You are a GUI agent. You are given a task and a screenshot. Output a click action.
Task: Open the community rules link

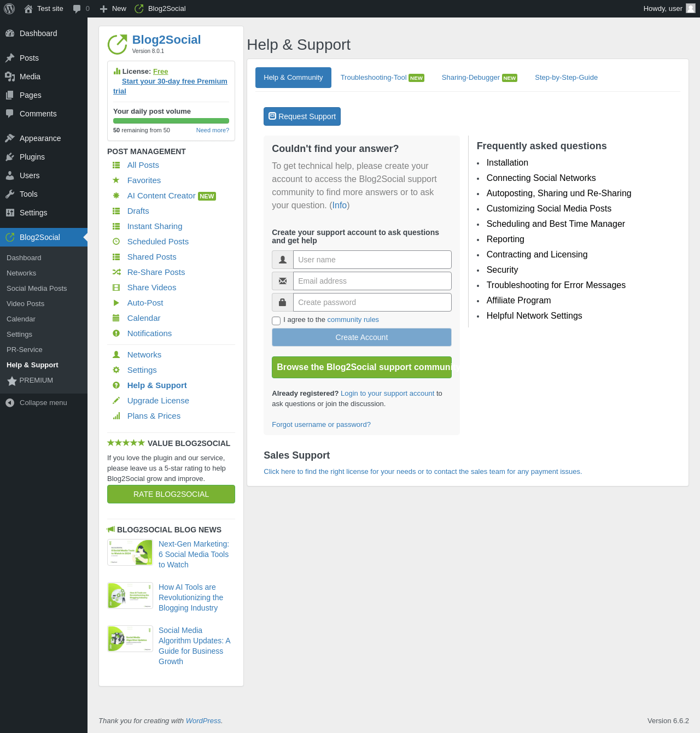[x=353, y=320]
